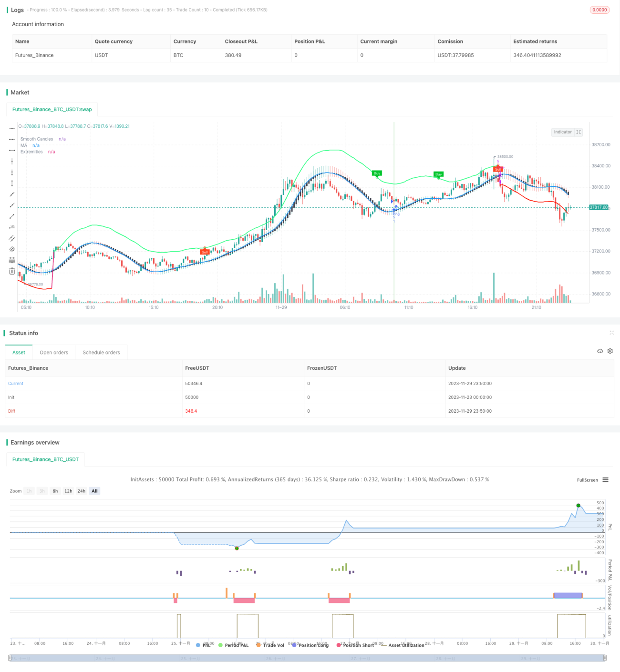This screenshot has width=620, height=672.
Task: Open the Status info gear settings
Action: click(x=610, y=351)
